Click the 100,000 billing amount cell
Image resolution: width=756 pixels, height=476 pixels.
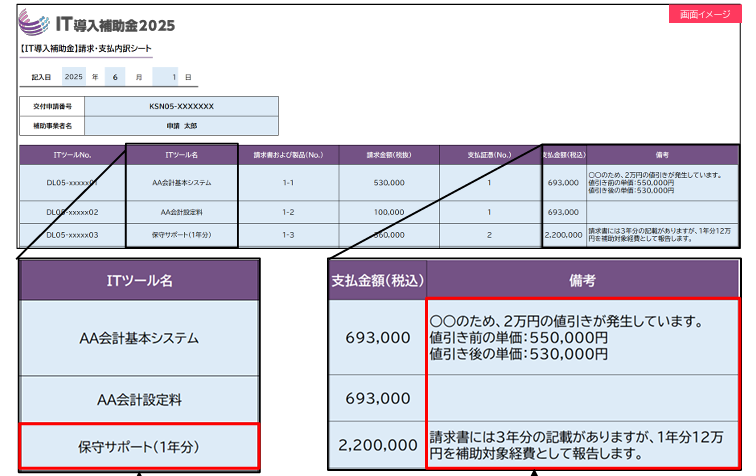click(389, 212)
